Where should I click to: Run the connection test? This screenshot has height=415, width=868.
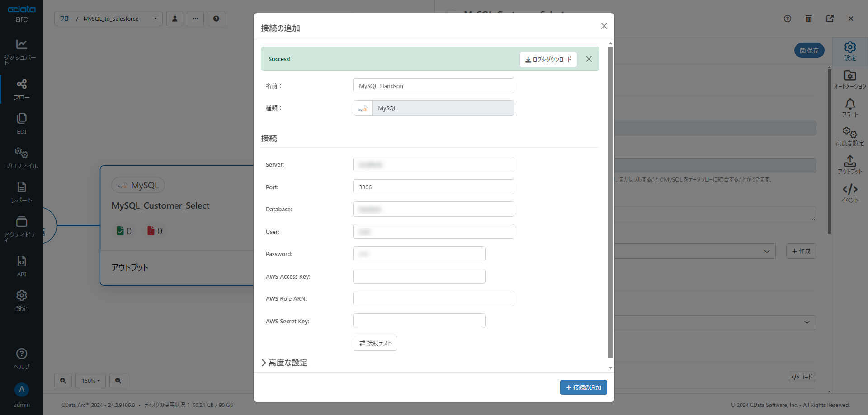pyautogui.click(x=375, y=343)
